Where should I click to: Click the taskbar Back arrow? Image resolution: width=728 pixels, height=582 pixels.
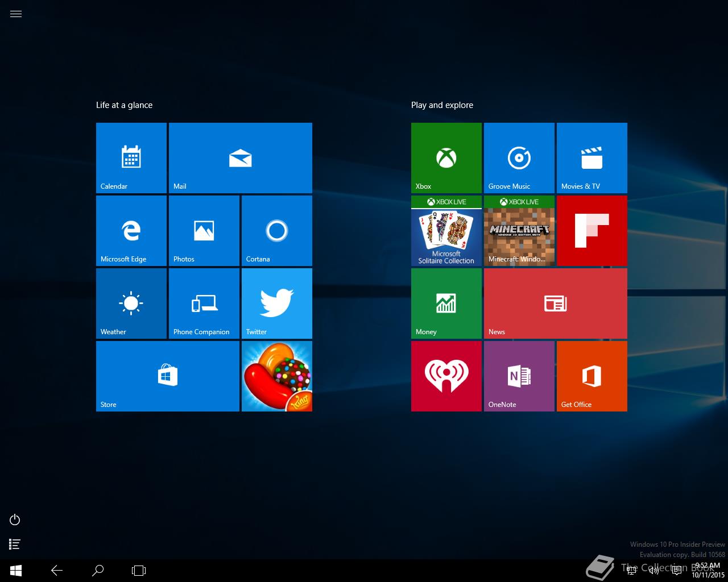coord(57,571)
